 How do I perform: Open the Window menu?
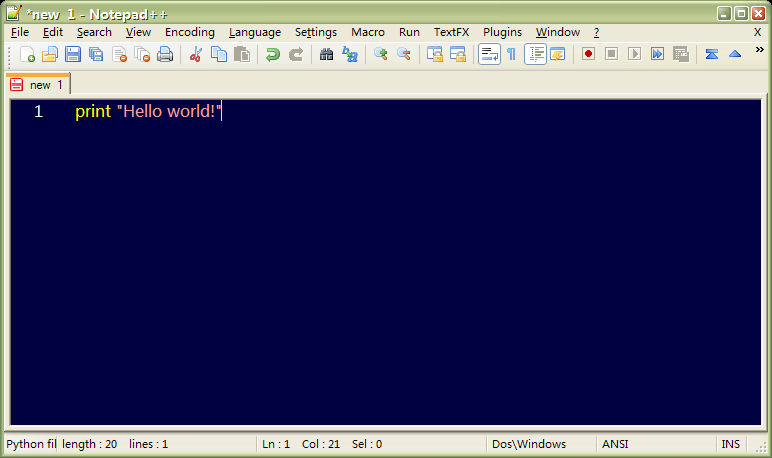tap(557, 33)
